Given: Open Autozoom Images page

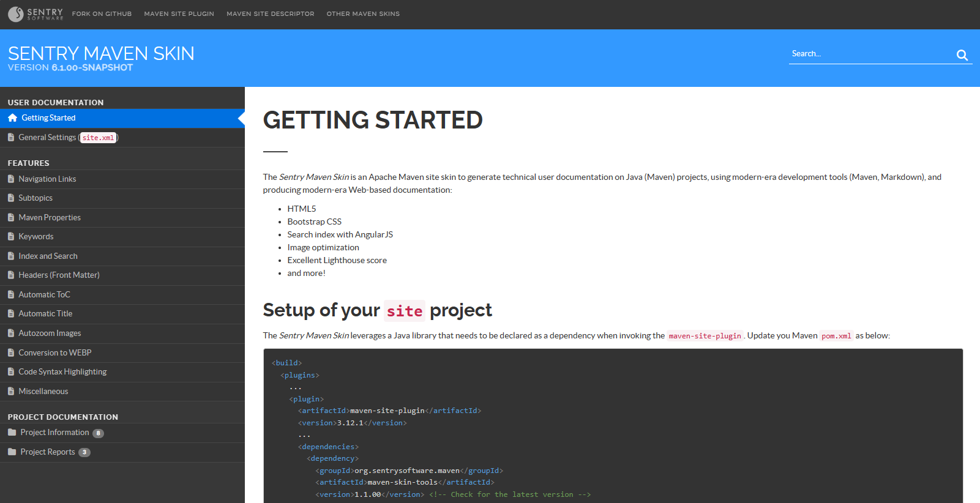Looking at the screenshot, I should point(122,333).
